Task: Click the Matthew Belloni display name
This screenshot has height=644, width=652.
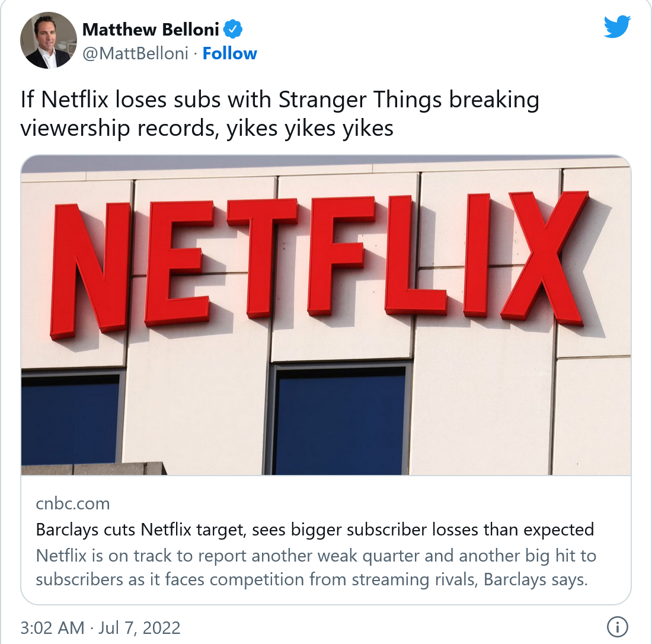Action: 151,30
